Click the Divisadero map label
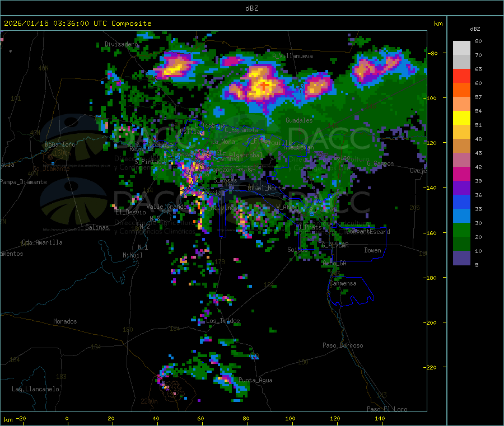The width and height of the screenshot is (504, 426). tap(121, 44)
